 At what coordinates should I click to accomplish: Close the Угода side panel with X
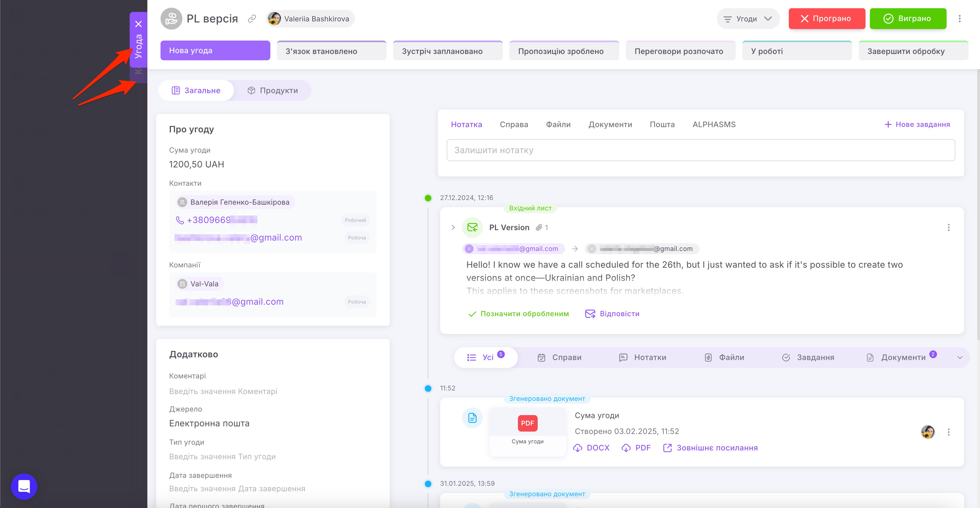[x=139, y=24]
